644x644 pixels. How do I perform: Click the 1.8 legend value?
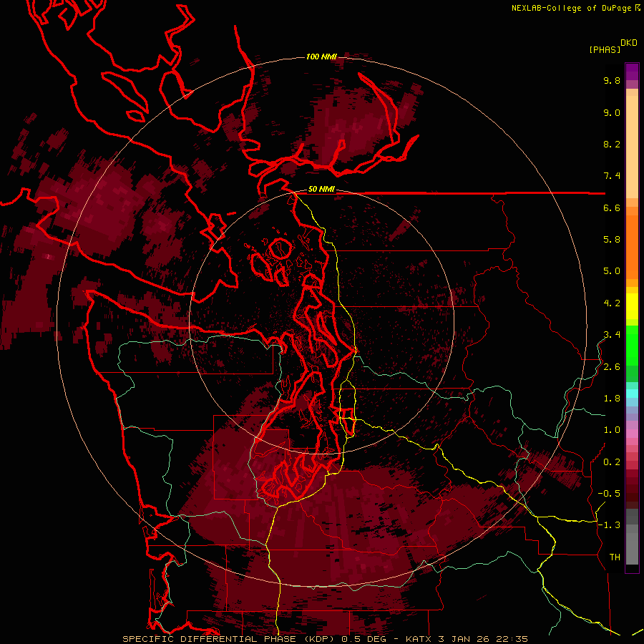(x=612, y=399)
